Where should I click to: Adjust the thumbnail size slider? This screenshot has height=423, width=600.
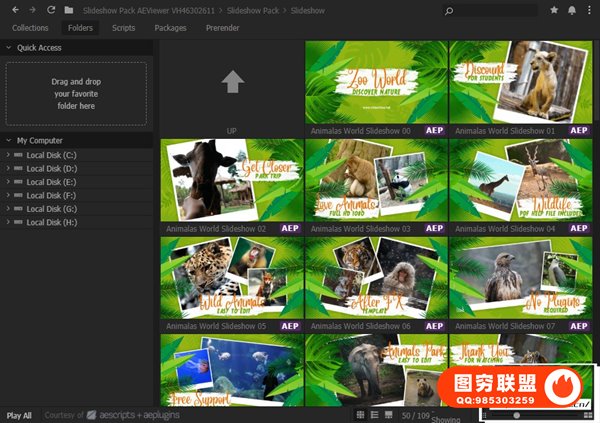[x=516, y=414]
